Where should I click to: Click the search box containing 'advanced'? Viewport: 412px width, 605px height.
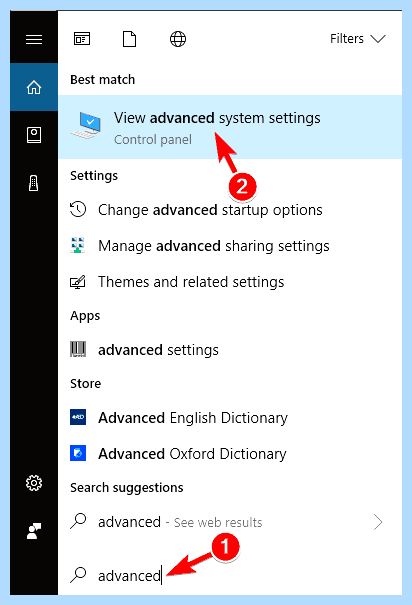(230, 576)
